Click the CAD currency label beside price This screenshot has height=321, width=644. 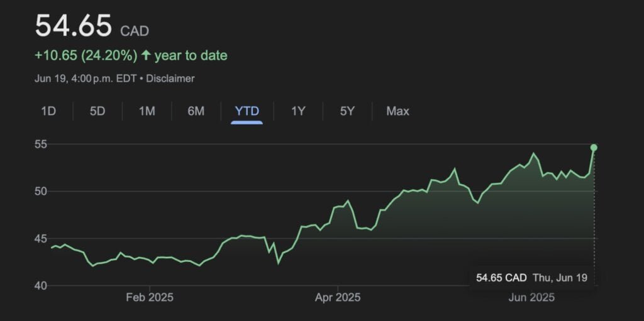tap(134, 31)
